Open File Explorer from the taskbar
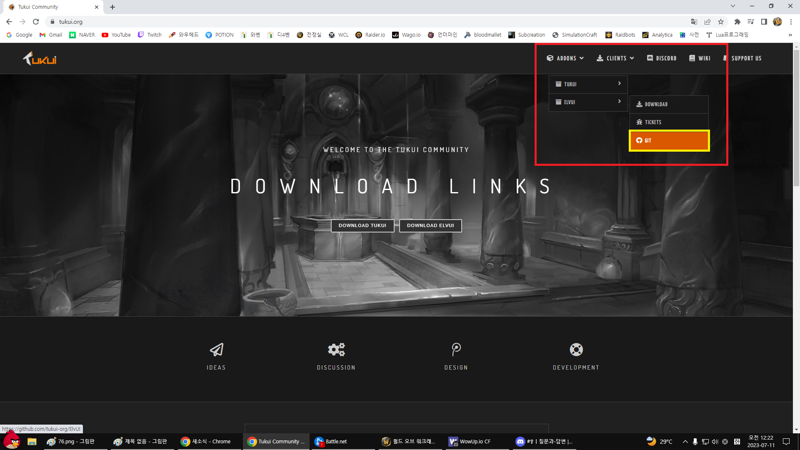The image size is (800, 450). [32, 441]
